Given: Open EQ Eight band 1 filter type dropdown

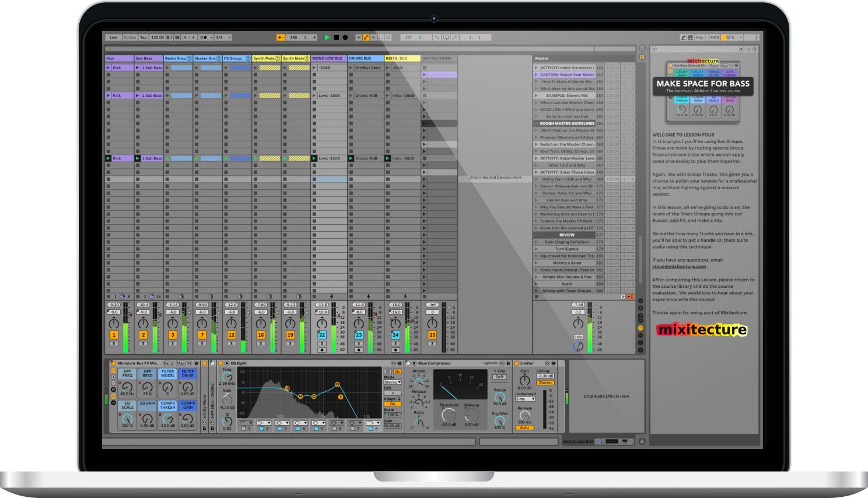Looking at the screenshot, I should pyautogui.click(x=246, y=423).
